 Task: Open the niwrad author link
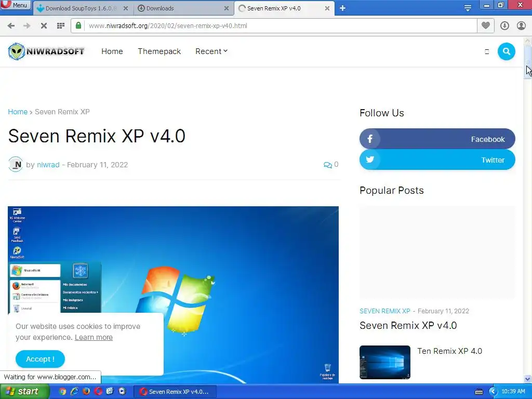pos(48,165)
